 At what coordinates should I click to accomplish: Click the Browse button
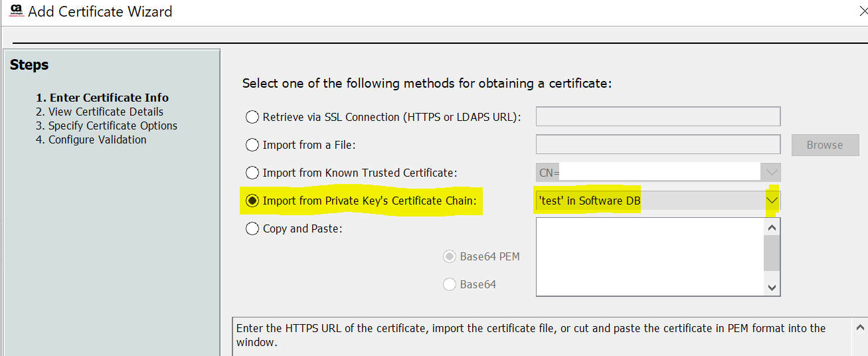(825, 145)
